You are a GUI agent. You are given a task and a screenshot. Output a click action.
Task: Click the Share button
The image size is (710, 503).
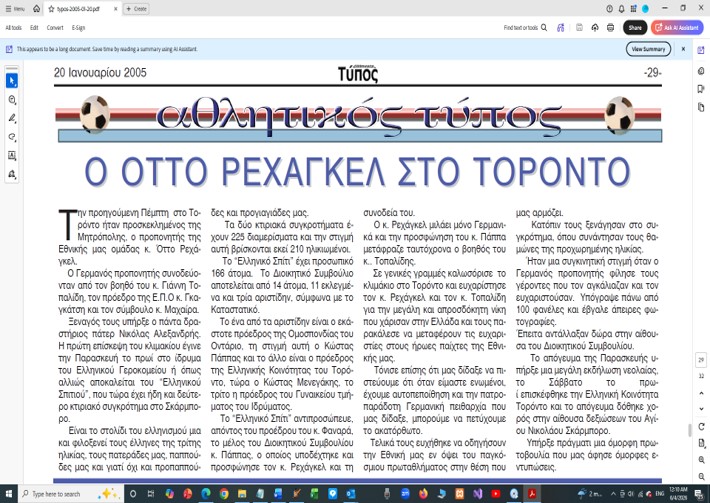[635, 28]
